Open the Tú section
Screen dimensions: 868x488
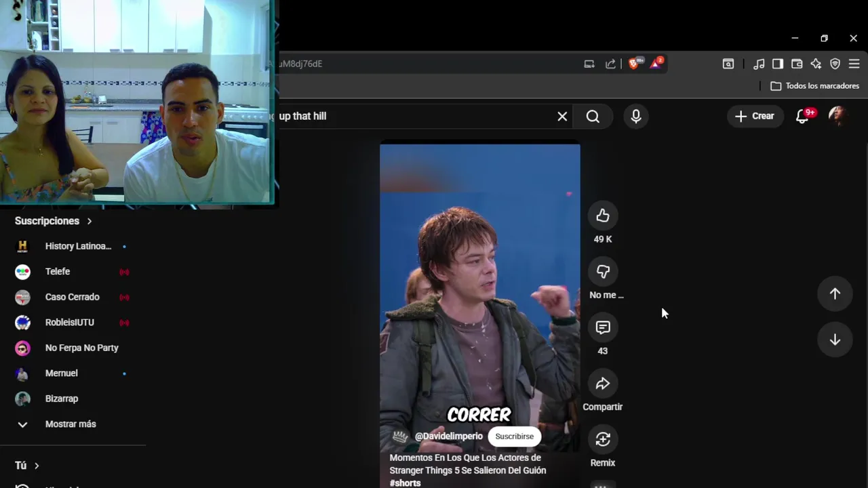[27, 466]
